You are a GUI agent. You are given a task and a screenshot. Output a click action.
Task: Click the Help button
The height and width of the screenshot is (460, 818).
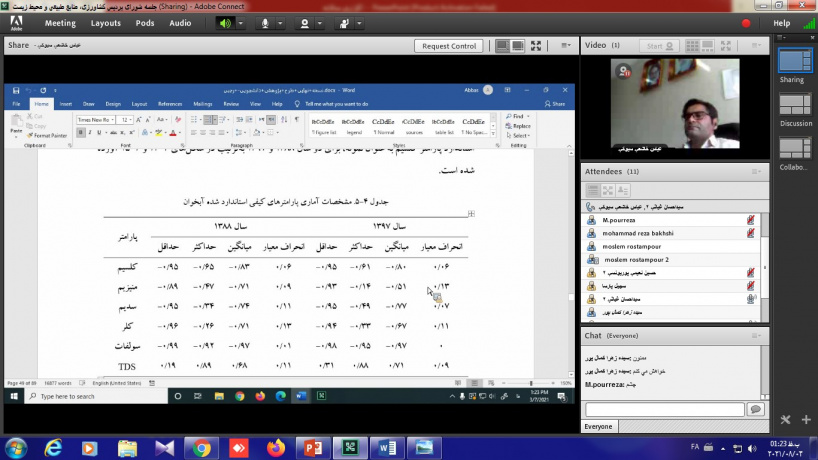pyautogui.click(x=781, y=23)
